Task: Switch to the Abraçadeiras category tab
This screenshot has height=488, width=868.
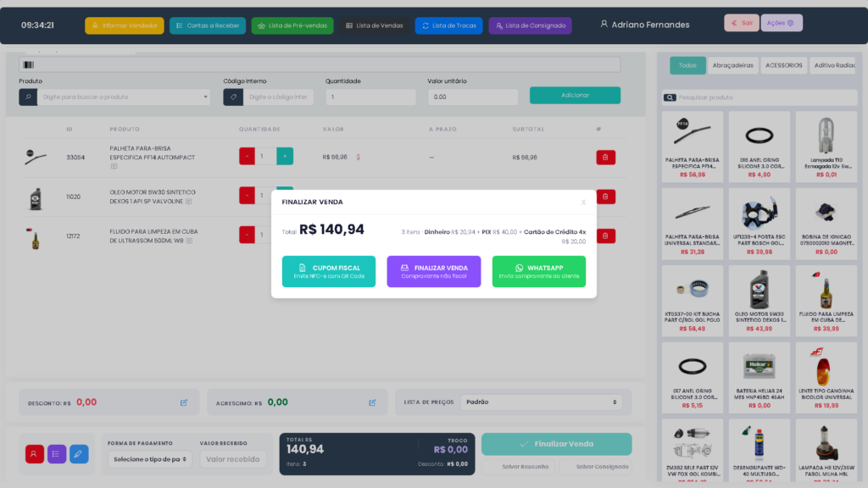Action: pos(733,65)
